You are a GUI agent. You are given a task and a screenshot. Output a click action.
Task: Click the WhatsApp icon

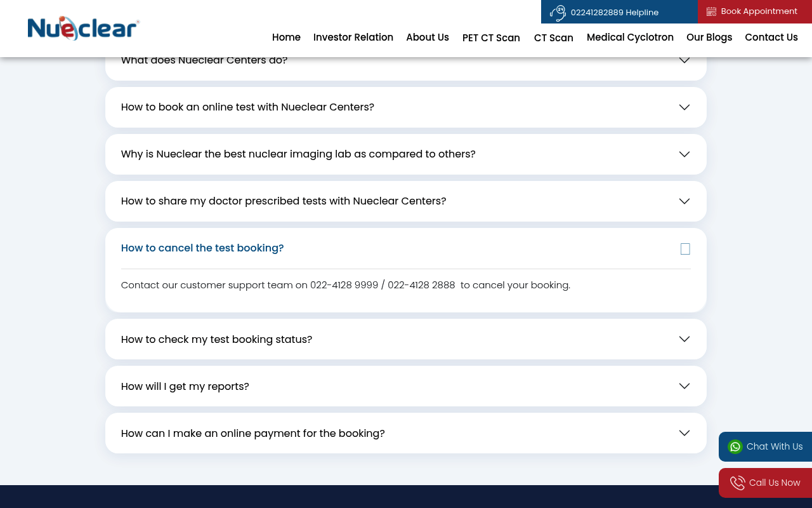(735, 447)
